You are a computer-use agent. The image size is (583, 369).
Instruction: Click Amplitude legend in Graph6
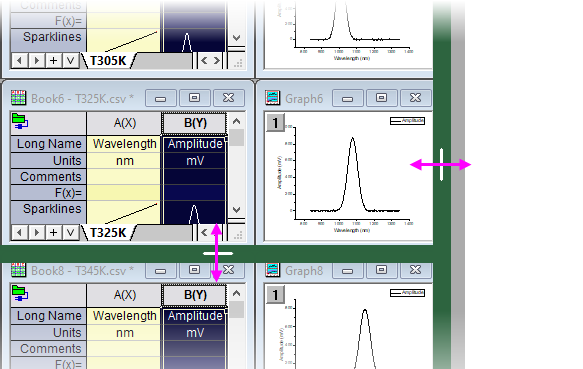(407, 121)
